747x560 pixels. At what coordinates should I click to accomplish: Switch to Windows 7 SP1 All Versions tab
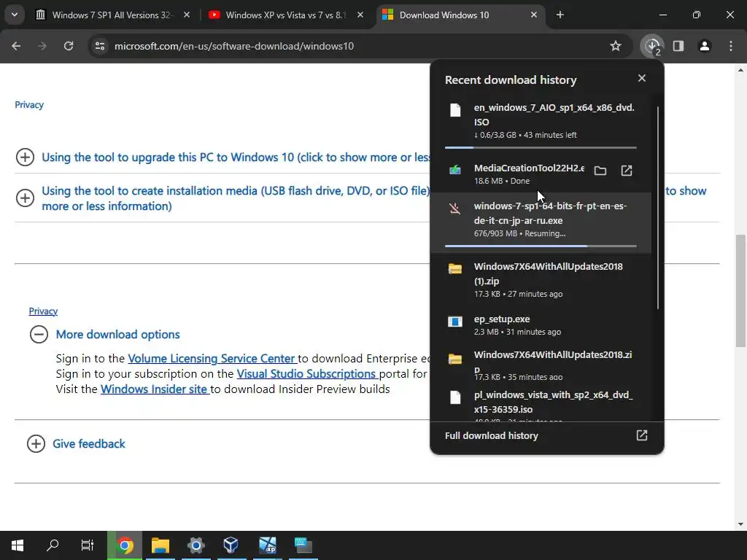pos(113,15)
